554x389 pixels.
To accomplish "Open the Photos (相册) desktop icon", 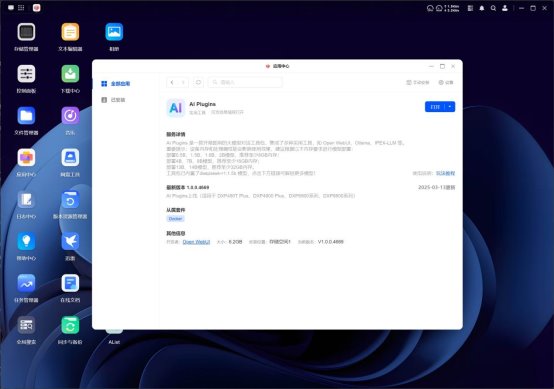I will [x=114, y=32].
